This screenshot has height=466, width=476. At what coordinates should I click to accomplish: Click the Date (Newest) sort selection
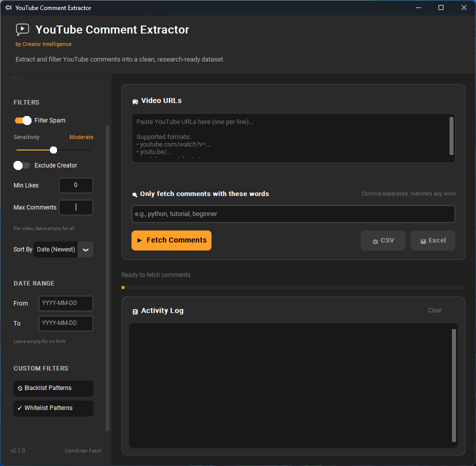coord(56,249)
